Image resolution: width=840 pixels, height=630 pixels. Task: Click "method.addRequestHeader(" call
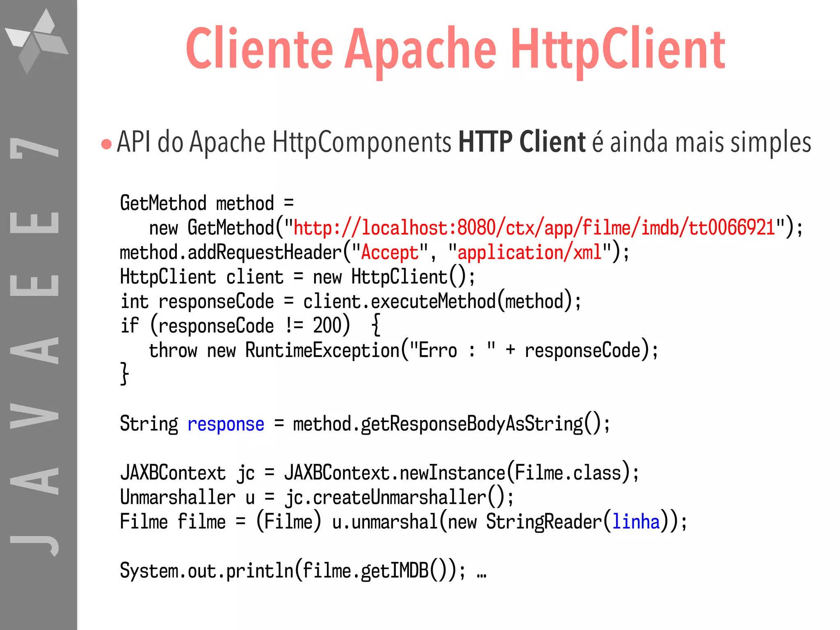pyautogui.click(x=235, y=252)
